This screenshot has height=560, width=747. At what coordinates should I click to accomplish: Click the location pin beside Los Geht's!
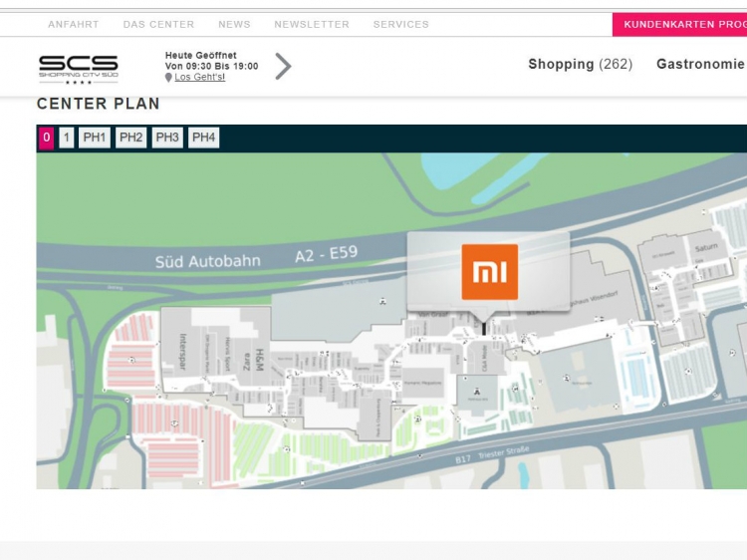point(168,78)
